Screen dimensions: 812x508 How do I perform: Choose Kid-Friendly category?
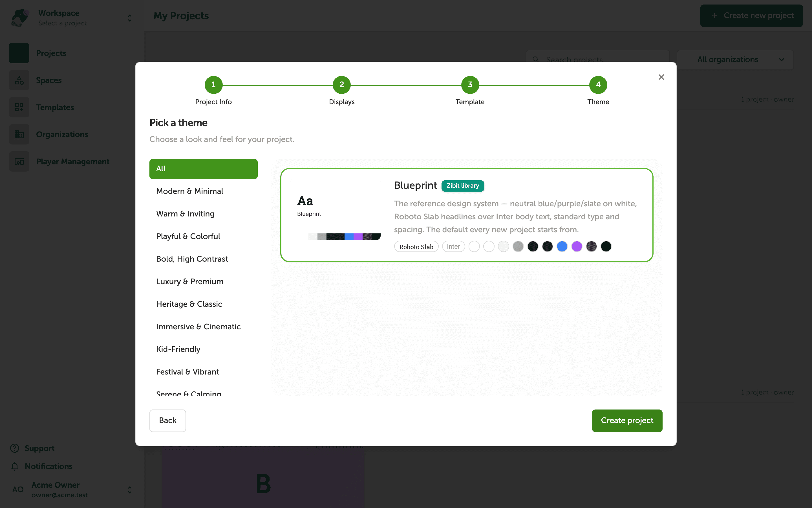coord(203,349)
